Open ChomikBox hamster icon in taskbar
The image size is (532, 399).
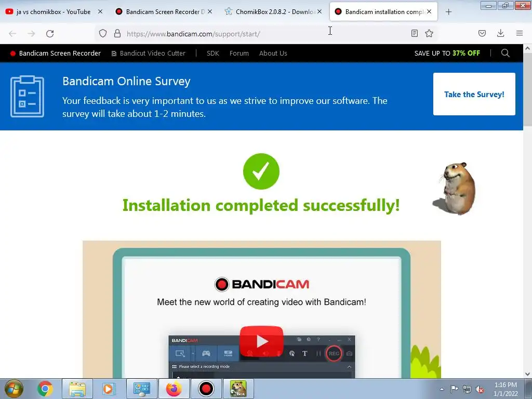pos(238,389)
